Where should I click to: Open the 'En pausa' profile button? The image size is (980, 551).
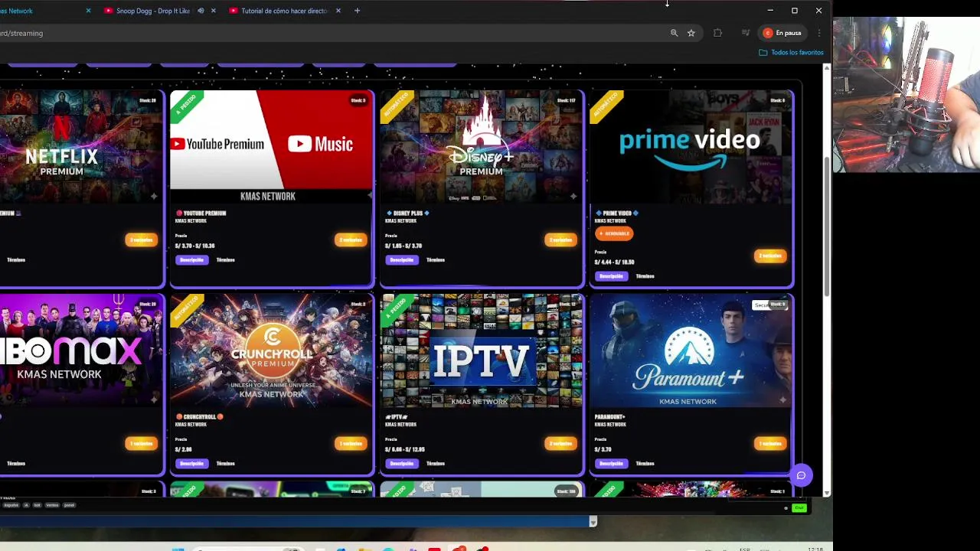coord(782,33)
